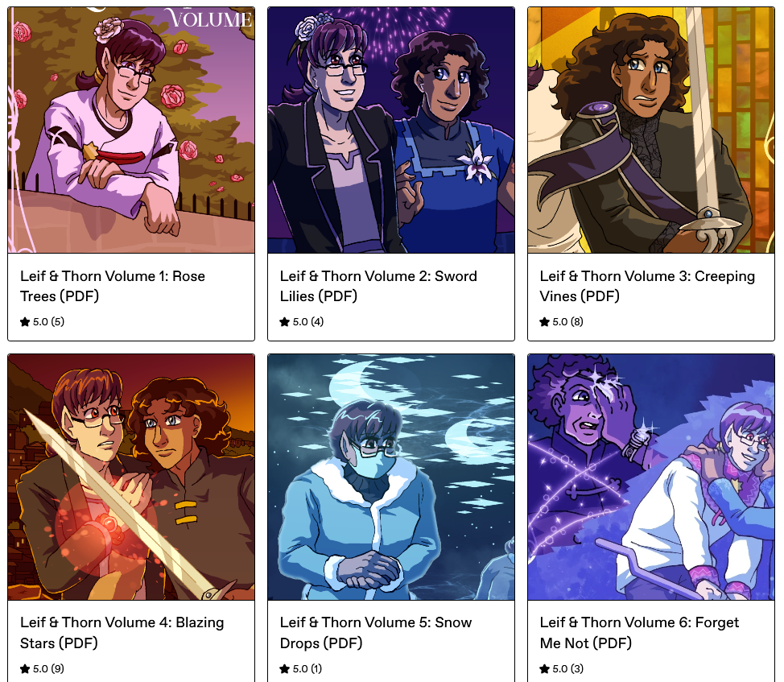Viewport: 784px width, 682px height.
Task: Open the Volume 4 Blazing Stars cover image
Action: pos(131,477)
